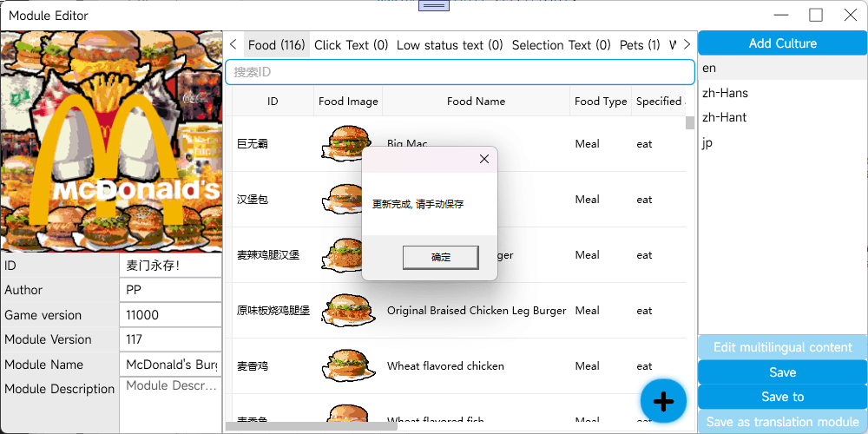Sort by the ID column header
Viewport: 868px width, 434px height.
(x=273, y=102)
